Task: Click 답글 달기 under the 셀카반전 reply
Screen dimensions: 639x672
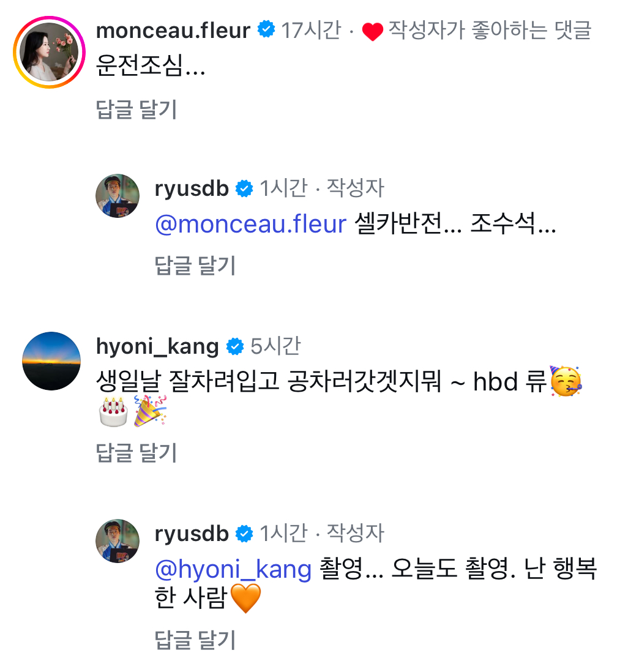Action: [195, 265]
